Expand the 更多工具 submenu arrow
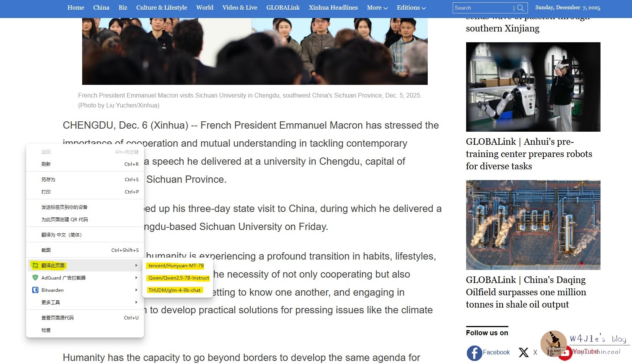The width and height of the screenshot is (632, 364). click(x=136, y=303)
